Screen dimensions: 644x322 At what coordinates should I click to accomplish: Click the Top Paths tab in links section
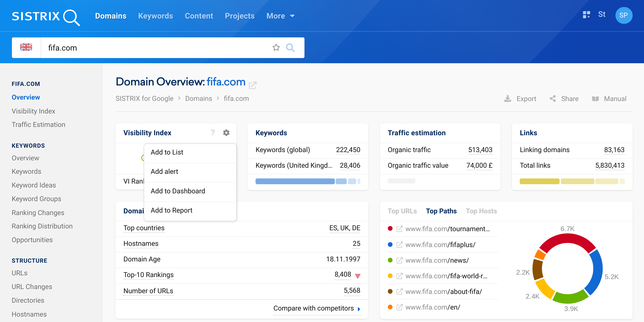tap(441, 211)
